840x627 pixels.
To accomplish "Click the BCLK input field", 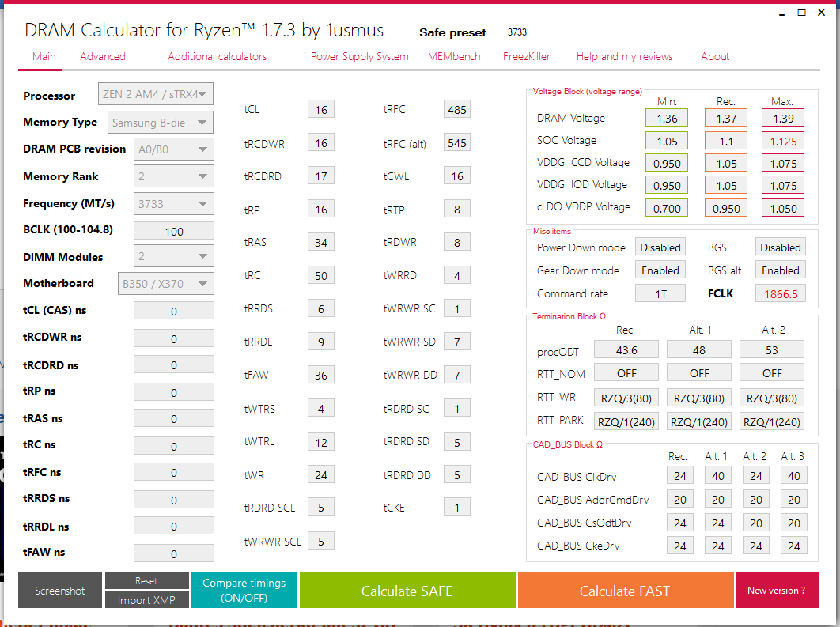I will tap(173, 231).
